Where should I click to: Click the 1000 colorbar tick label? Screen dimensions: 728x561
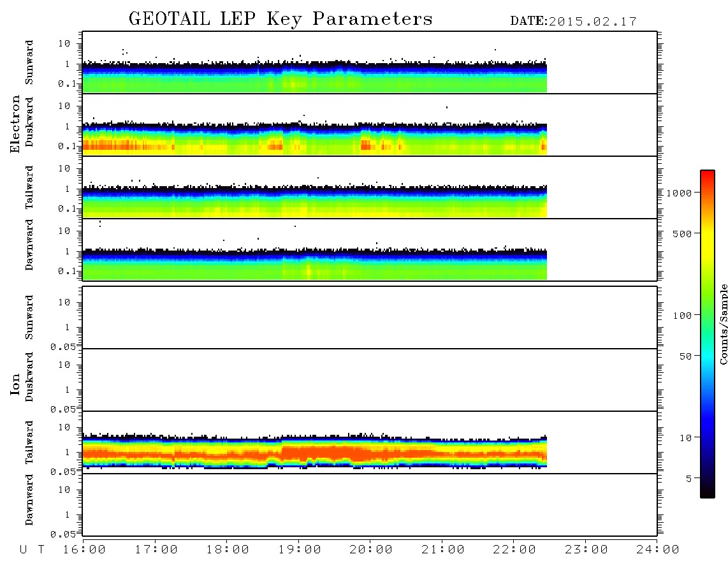[x=679, y=193]
